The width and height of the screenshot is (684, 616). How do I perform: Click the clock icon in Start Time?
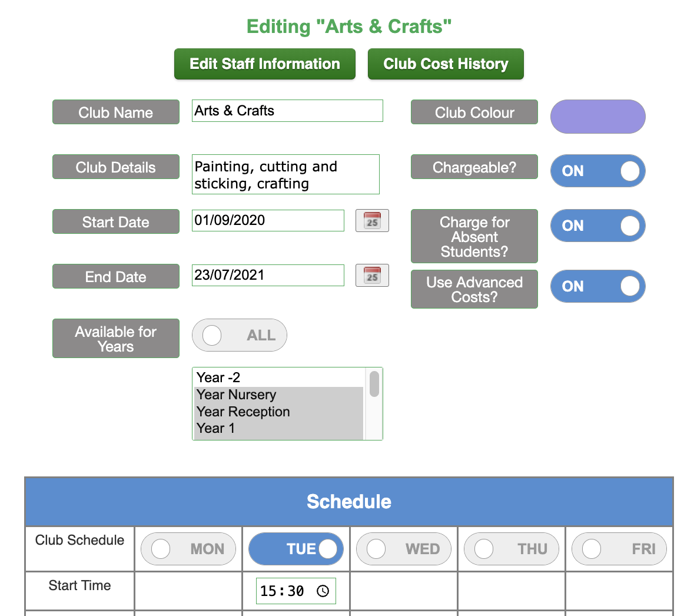point(323,591)
